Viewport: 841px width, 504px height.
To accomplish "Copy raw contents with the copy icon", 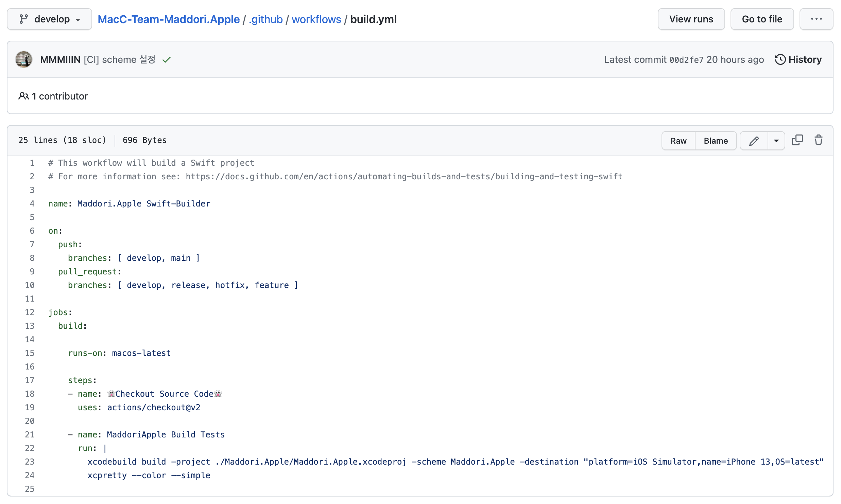I will [x=797, y=140].
